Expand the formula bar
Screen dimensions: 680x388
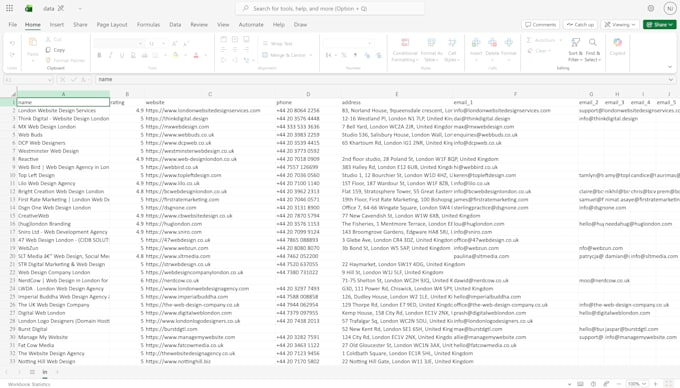[x=671, y=80]
